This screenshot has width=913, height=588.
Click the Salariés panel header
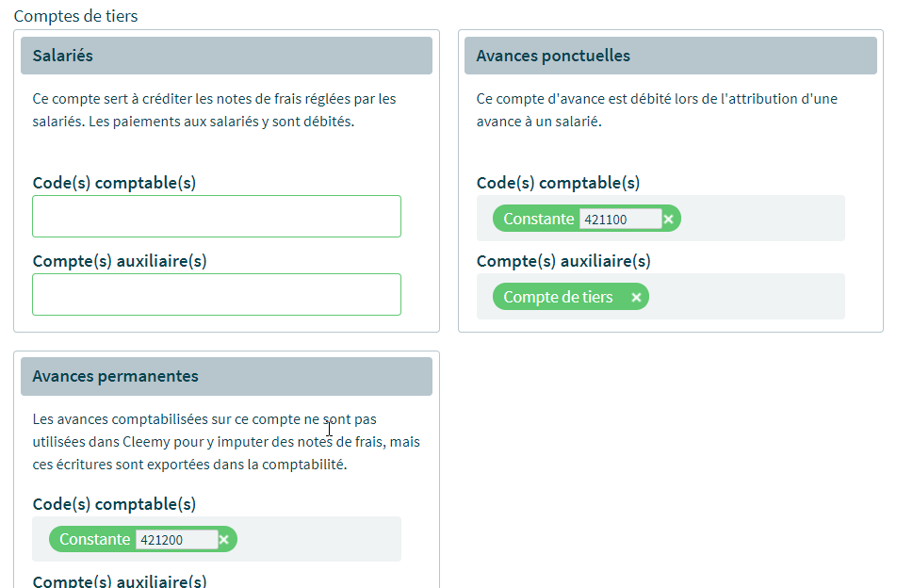(x=226, y=56)
